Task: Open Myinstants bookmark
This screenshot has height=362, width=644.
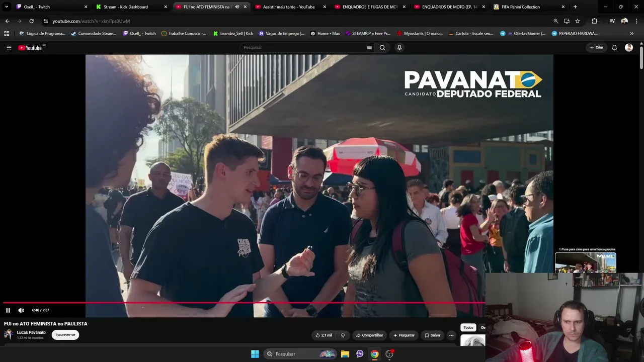Action: click(420, 34)
